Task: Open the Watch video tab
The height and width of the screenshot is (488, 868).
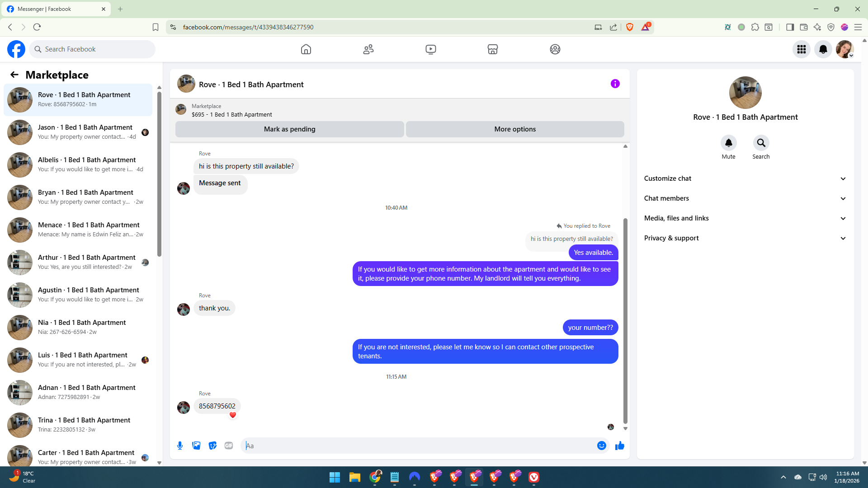Action: (x=430, y=49)
